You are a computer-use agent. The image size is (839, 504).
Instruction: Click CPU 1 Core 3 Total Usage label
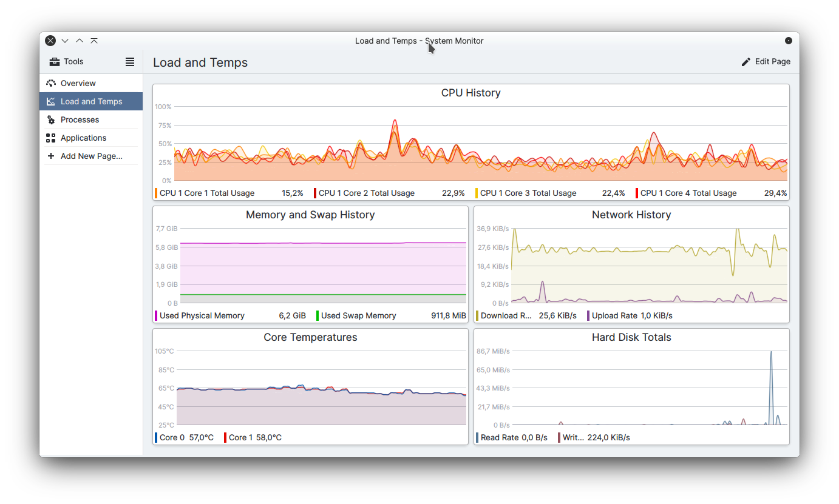528,193
